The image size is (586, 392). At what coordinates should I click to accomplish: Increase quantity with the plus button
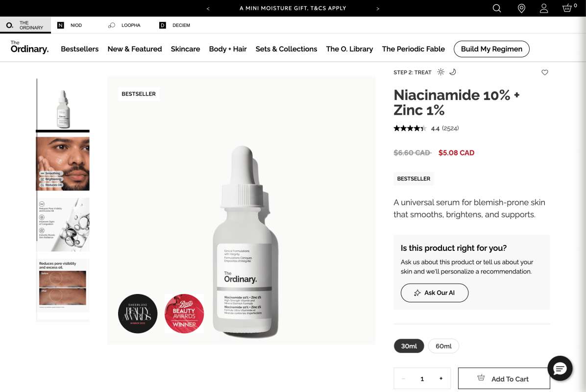441,379
